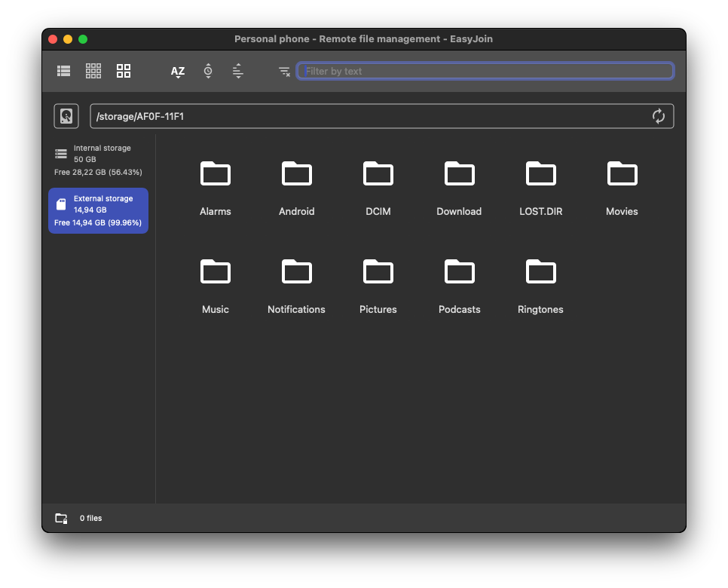
Task: Open the Notifications folder
Action: click(297, 286)
